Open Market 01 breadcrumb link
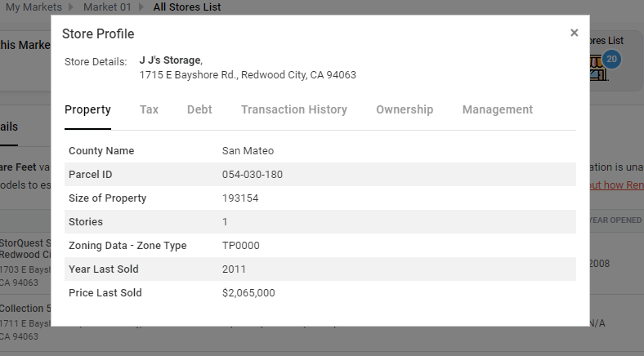The width and height of the screenshot is (644, 356). 107,7
